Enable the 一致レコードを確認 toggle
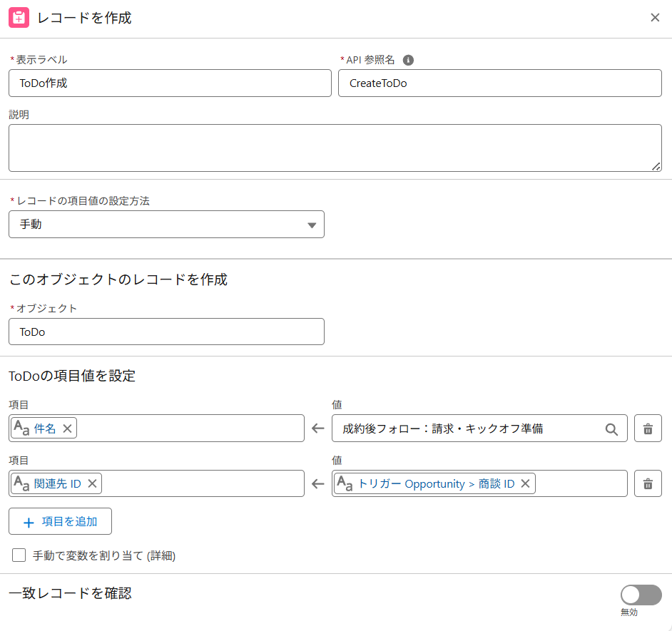 [640, 595]
